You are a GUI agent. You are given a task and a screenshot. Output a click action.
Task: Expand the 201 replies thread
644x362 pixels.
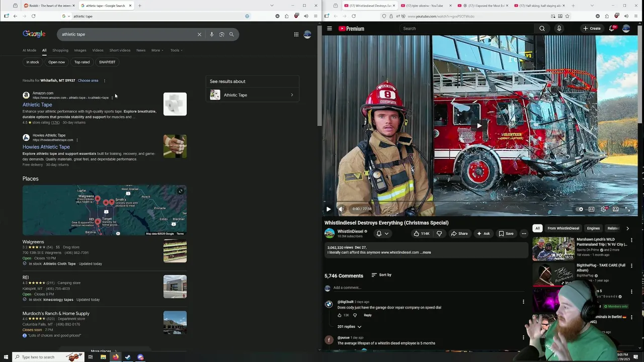click(x=349, y=327)
